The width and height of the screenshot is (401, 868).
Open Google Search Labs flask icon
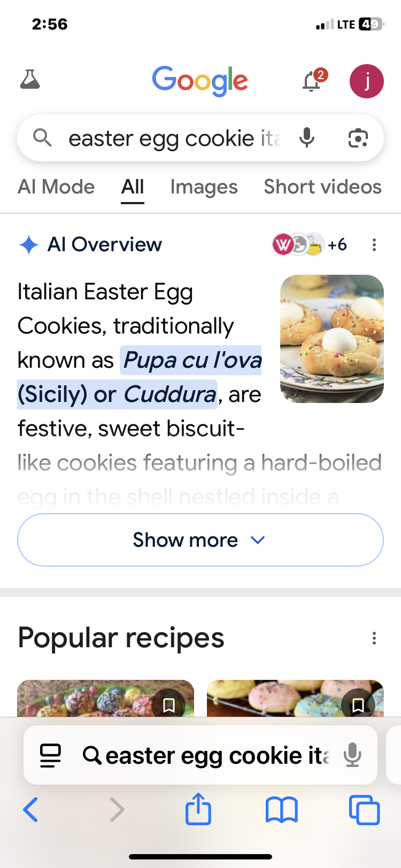[30, 80]
